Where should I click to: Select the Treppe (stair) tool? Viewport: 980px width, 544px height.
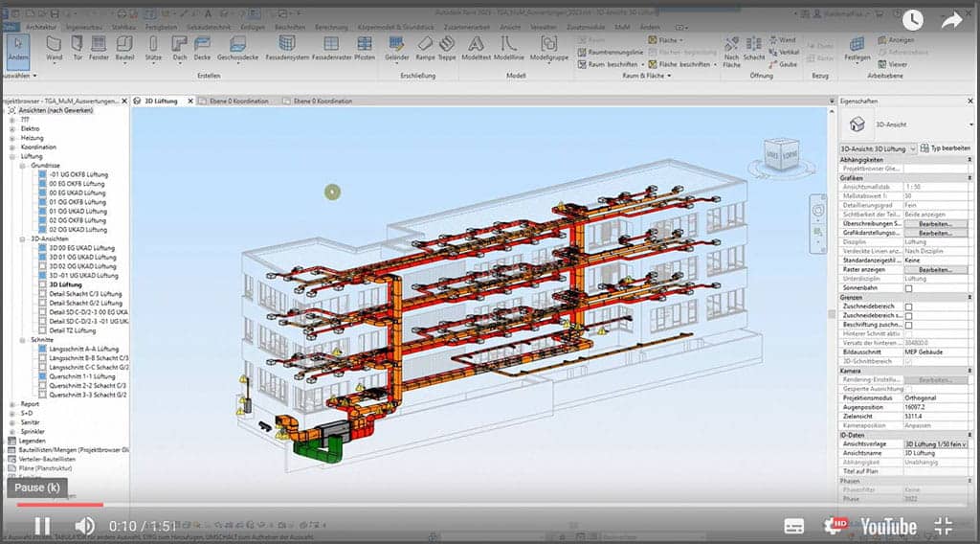(x=447, y=48)
